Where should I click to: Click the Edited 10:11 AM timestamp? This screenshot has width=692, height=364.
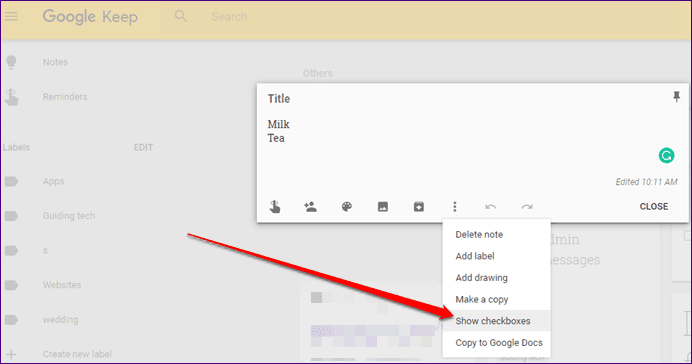[x=646, y=182]
